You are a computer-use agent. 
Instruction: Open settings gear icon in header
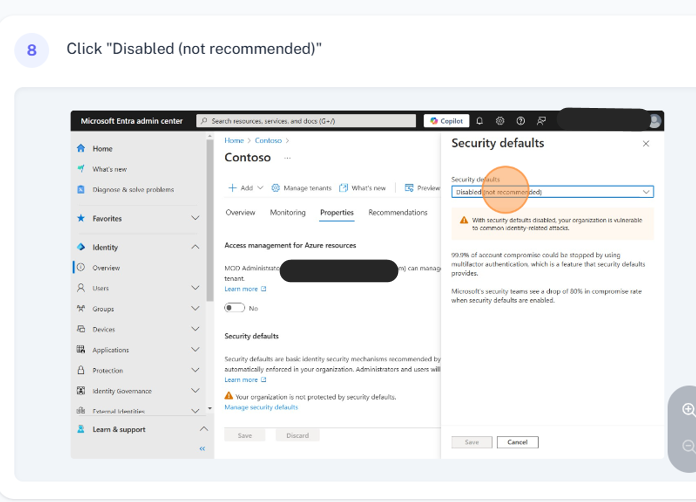pyautogui.click(x=500, y=121)
